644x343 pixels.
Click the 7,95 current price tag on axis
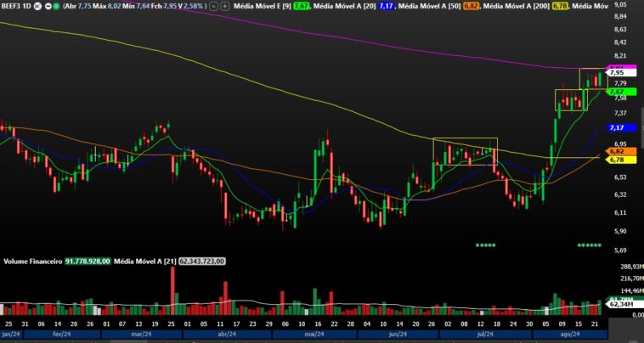pos(616,73)
